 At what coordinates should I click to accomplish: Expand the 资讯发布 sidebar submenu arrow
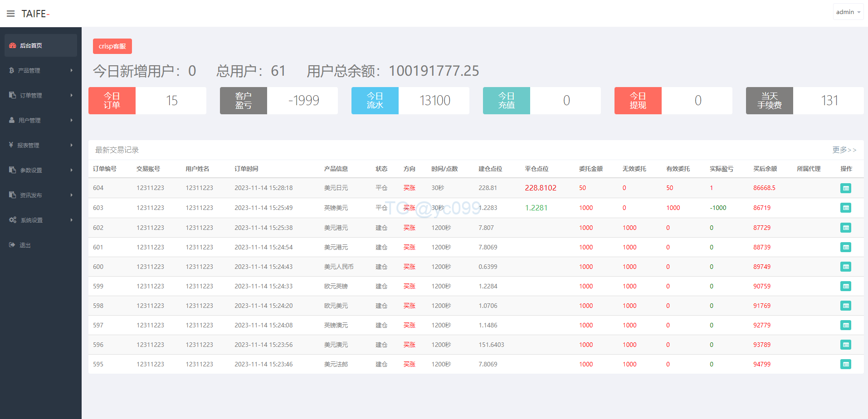pyautogui.click(x=71, y=195)
